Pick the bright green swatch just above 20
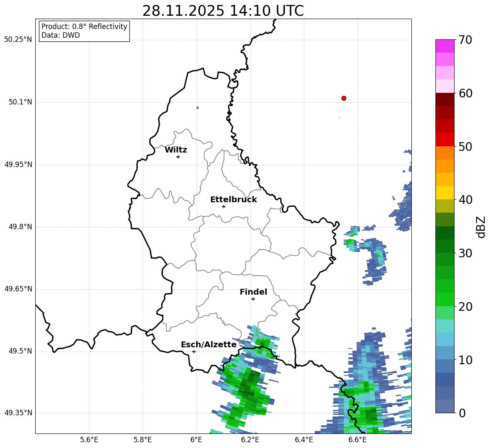Screen dimensions: 491x448 pyautogui.click(x=445, y=299)
